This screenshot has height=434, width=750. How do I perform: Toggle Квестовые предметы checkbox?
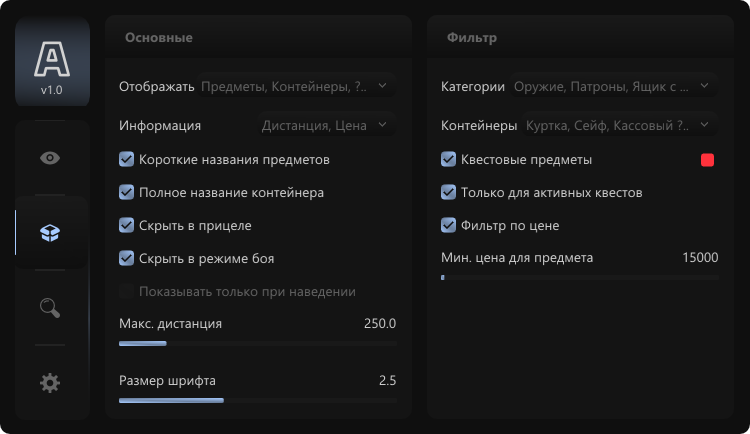coord(448,159)
